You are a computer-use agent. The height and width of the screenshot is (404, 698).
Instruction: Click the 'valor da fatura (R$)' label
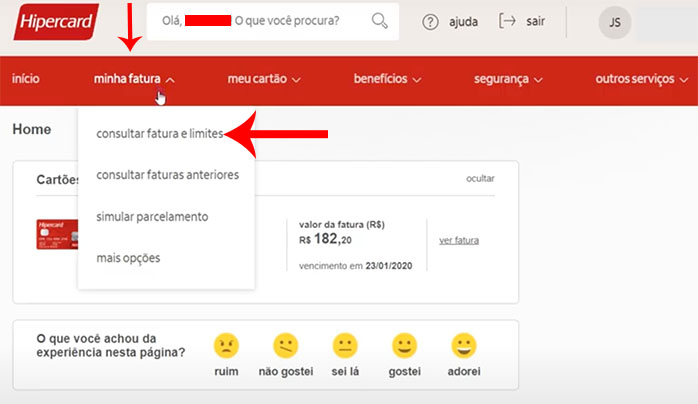(x=342, y=225)
